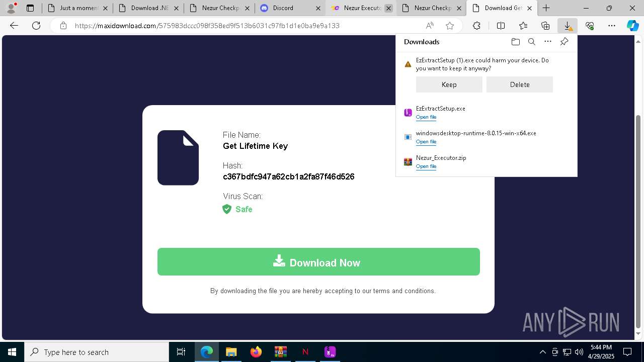Add page to favorites star icon

450,26
